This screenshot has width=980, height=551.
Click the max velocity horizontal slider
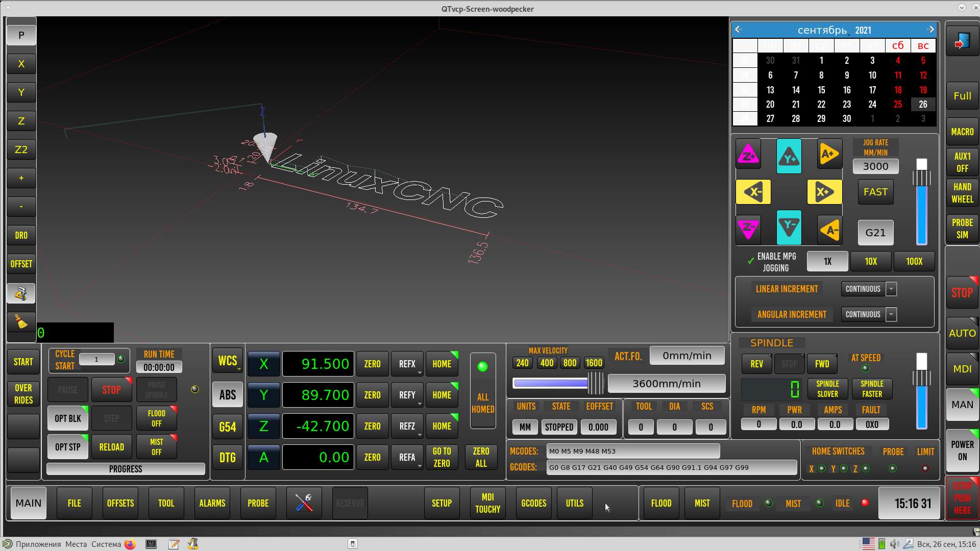click(558, 383)
